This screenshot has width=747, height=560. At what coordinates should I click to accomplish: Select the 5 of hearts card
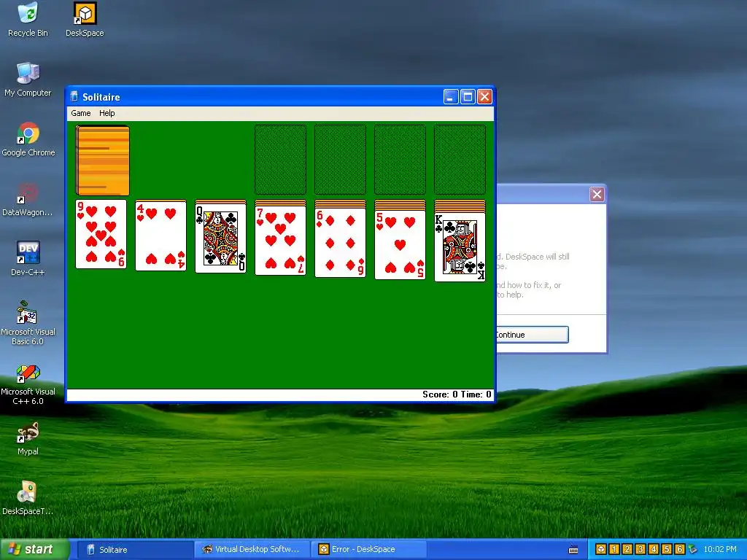pos(400,245)
